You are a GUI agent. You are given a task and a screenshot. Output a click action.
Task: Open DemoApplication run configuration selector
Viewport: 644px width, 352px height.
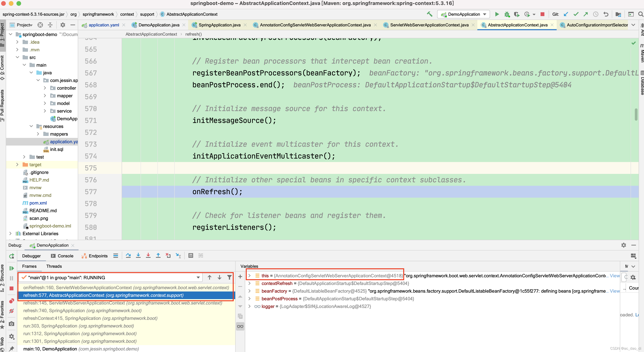[464, 14]
